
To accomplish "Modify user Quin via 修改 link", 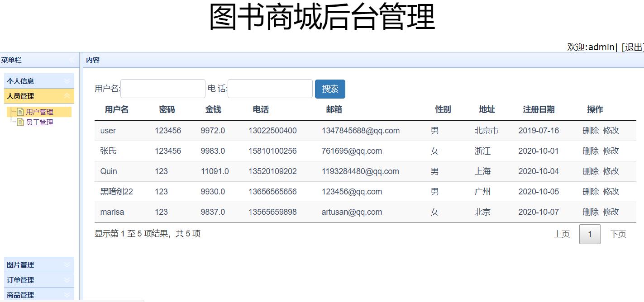I will coord(611,171).
